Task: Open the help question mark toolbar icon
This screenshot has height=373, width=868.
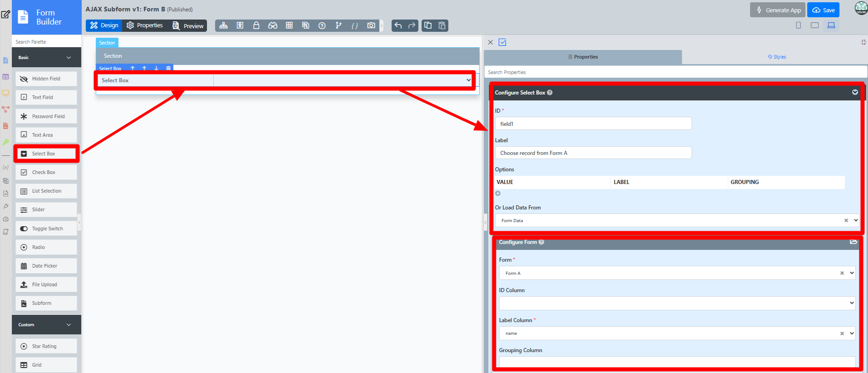Action: point(322,25)
